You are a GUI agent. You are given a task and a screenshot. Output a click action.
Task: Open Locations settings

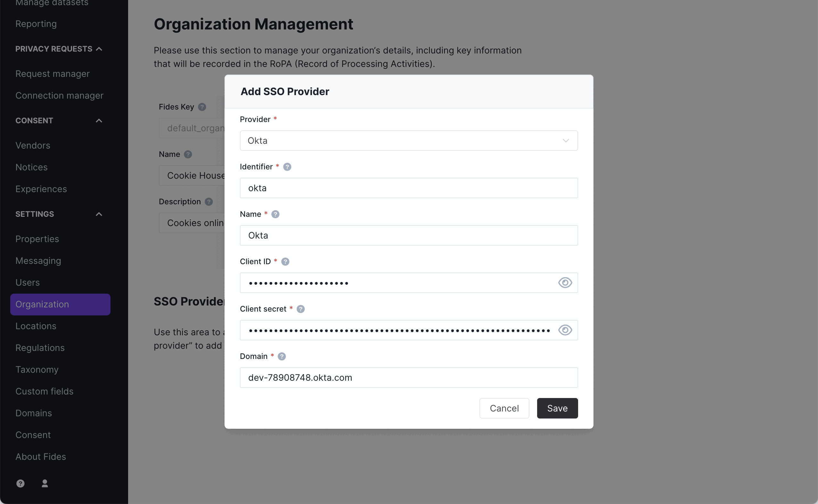click(x=36, y=326)
